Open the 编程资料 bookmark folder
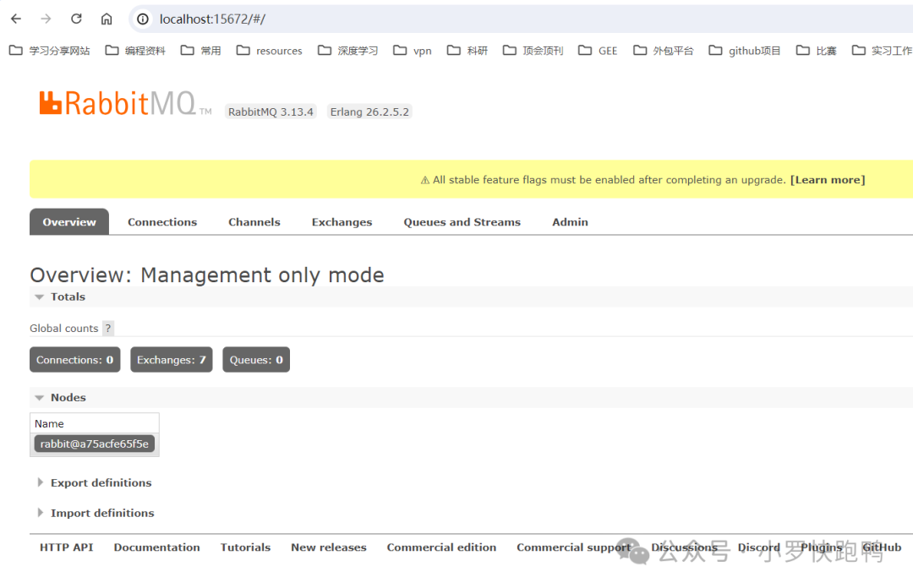The width and height of the screenshot is (913, 588). click(x=135, y=51)
